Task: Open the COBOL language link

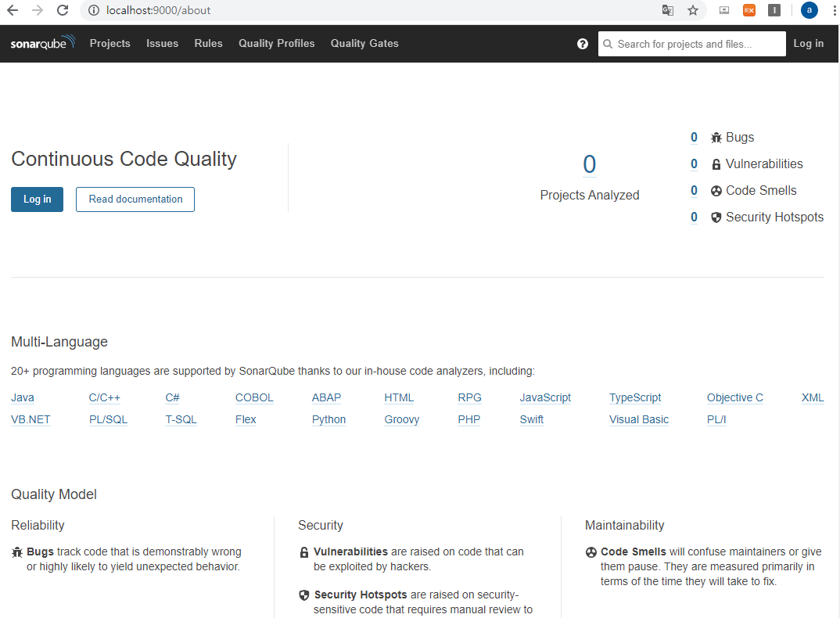Action: pyautogui.click(x=254, y=397)
